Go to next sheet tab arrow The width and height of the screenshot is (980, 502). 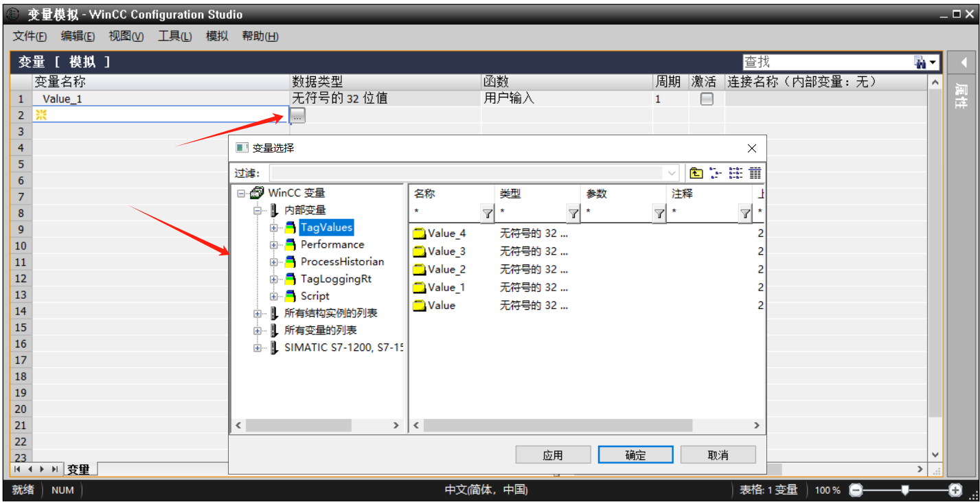coord(43,470)
